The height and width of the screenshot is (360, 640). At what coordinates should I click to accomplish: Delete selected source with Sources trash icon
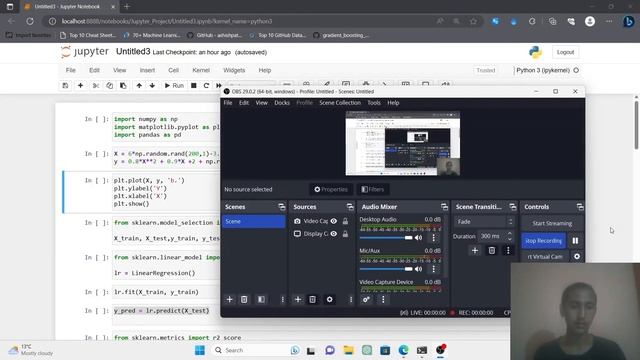coord(312,300)
